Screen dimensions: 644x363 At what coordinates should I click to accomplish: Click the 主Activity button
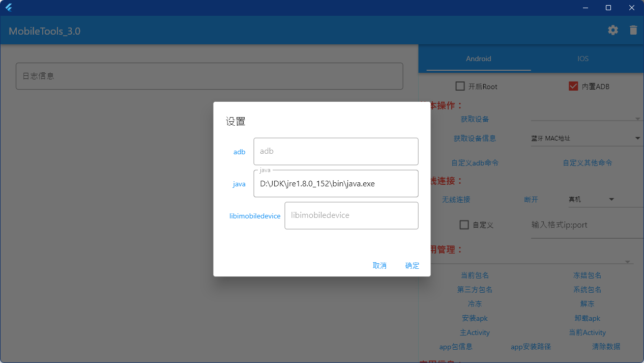point(475,332)
